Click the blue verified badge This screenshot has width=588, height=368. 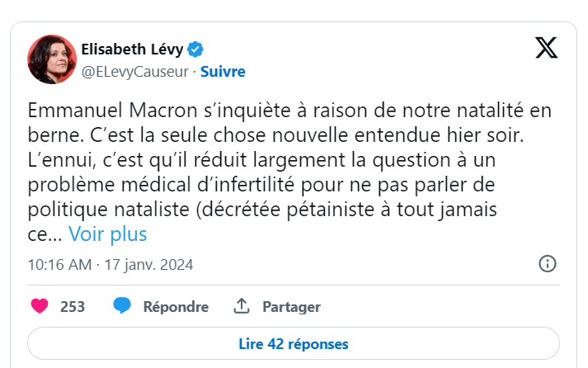[195, 50]
